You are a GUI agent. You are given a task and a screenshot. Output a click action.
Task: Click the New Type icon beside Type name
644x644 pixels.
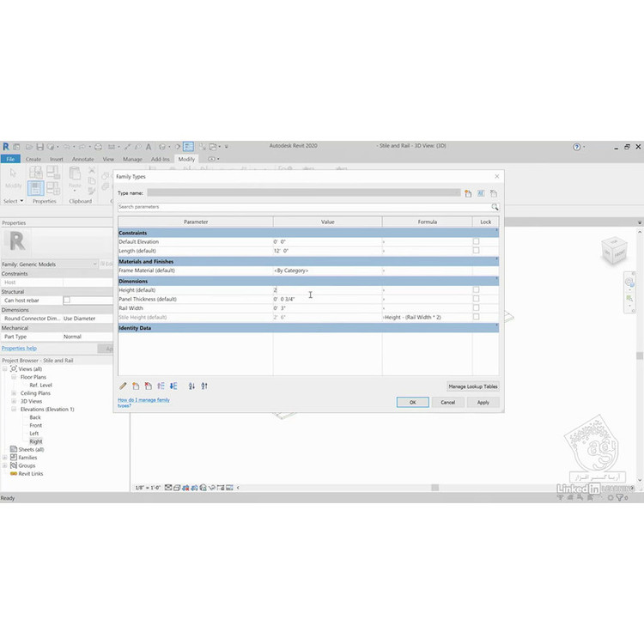click(468, 194)
